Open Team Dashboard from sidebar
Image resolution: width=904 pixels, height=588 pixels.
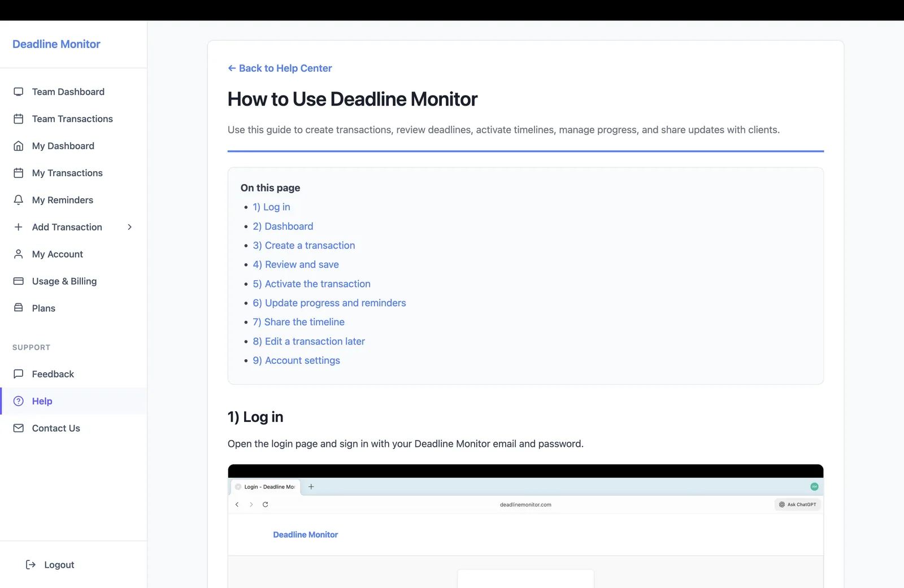coord(73,92)
